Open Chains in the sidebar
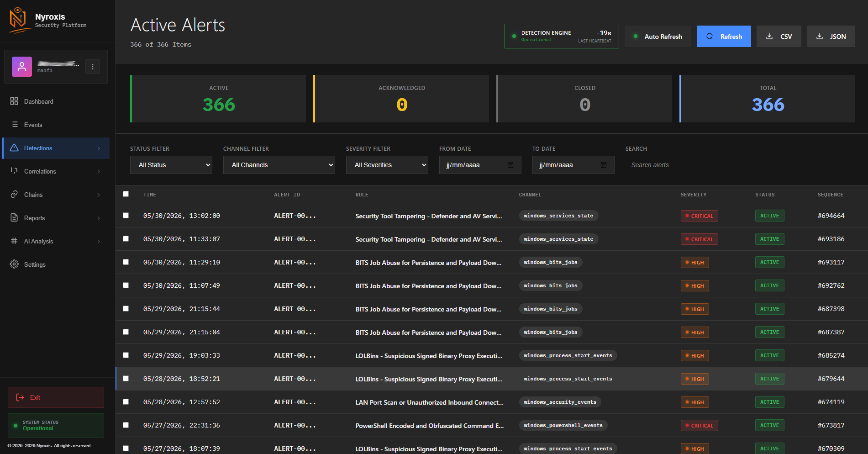 [x=56, y=195]
